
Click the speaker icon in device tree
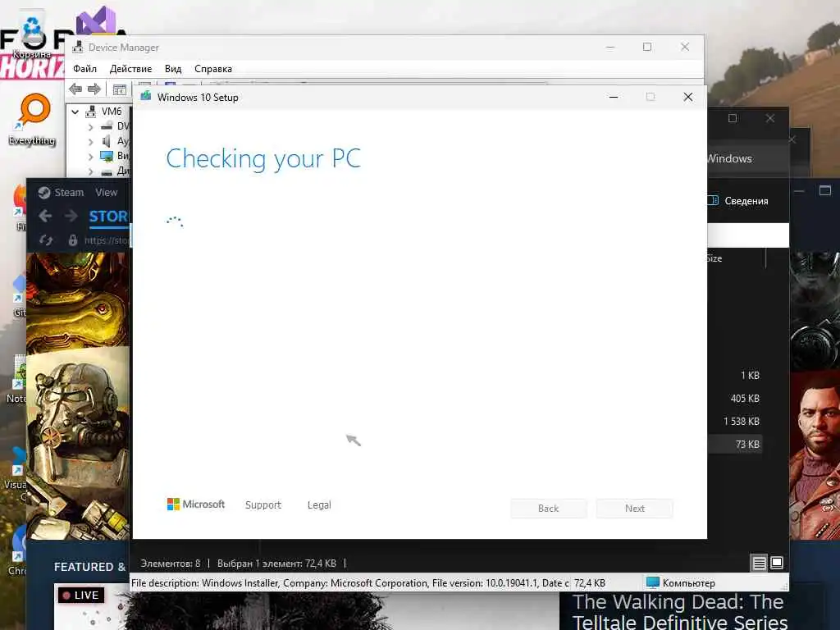(107, 141)
